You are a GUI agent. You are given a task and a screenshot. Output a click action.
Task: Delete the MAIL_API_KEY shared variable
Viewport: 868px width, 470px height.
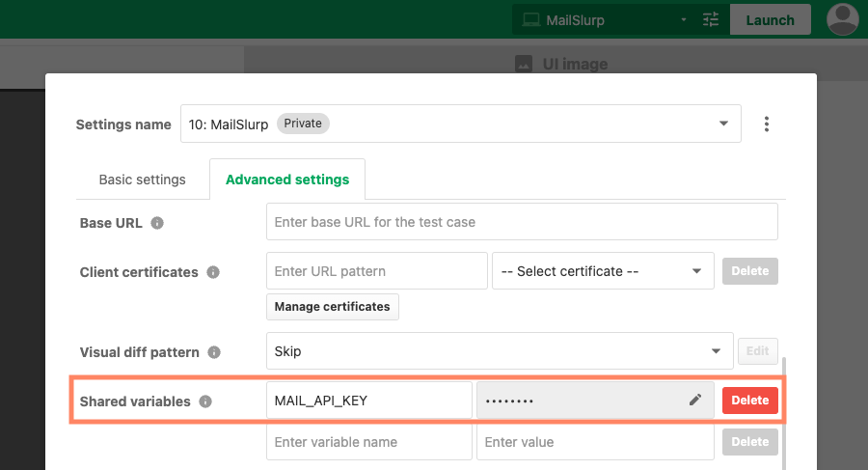pyautogui.click(x=750, y=401)
